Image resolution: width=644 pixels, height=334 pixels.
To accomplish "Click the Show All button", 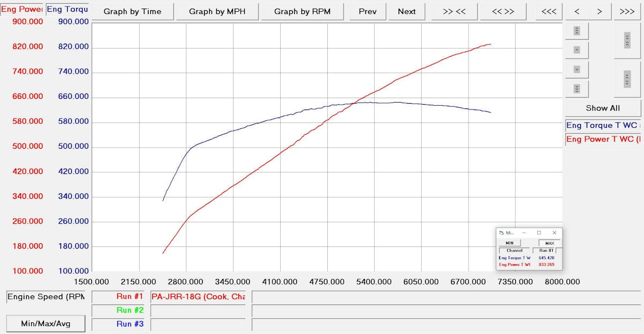I will (603, 108).
